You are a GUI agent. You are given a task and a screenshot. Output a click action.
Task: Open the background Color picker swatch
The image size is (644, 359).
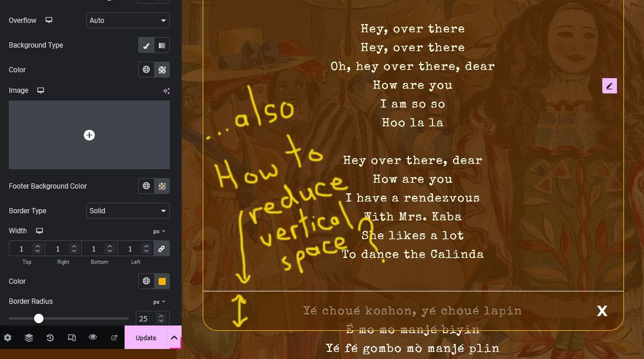[x=162, y=69]
